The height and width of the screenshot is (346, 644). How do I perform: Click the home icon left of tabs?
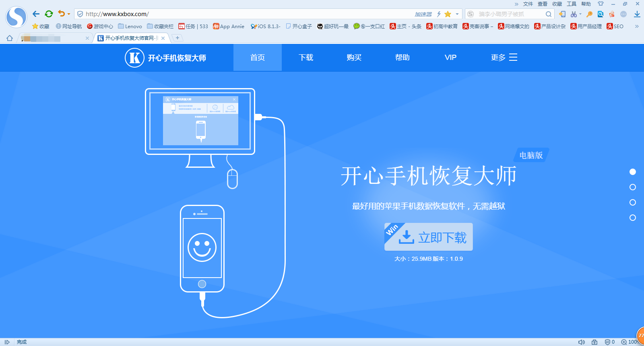click(10, 38)
